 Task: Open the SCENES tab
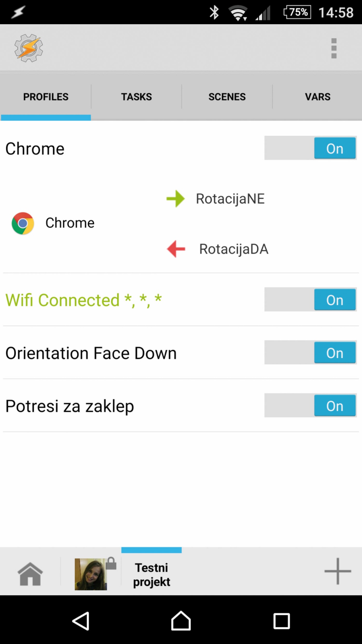[x=227, y=97]
